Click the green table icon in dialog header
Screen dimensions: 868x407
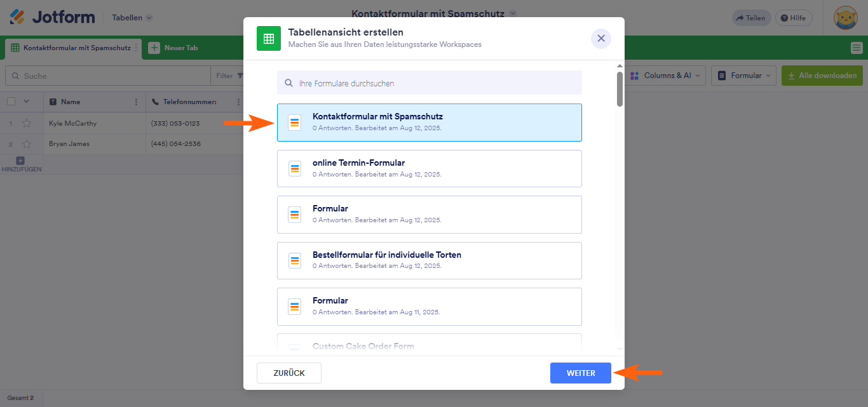pos(269,38)
